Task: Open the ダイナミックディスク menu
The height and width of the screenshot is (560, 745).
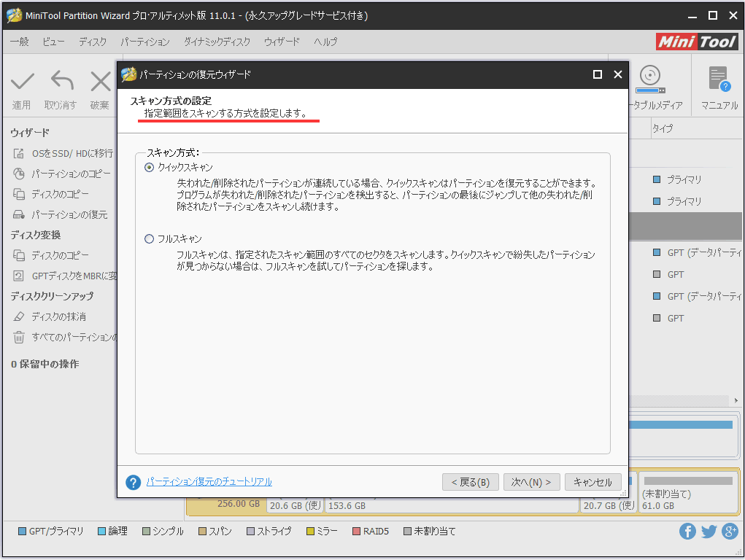Action: (x=218, y=42)
